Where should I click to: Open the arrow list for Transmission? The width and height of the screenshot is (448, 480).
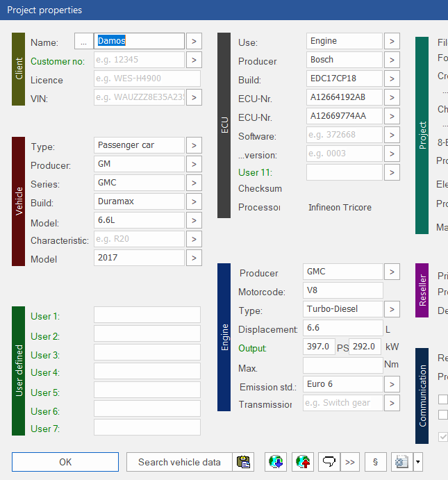392,403
